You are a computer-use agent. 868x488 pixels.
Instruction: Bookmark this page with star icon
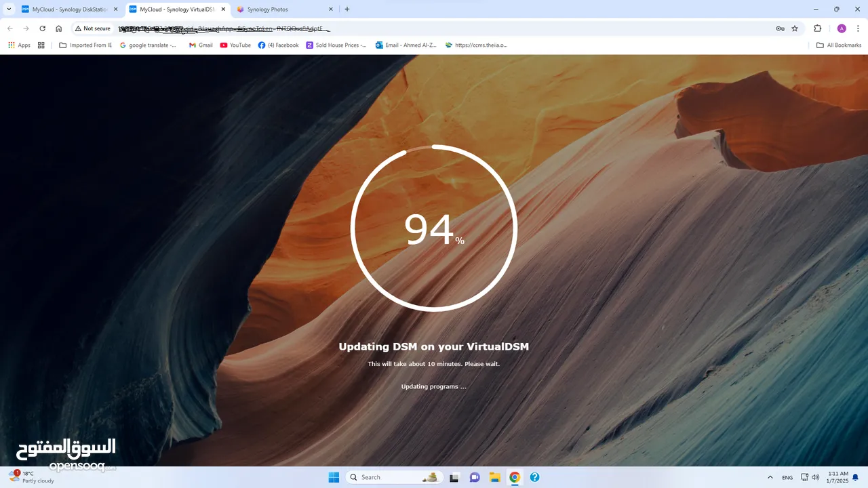pos(795,28)
